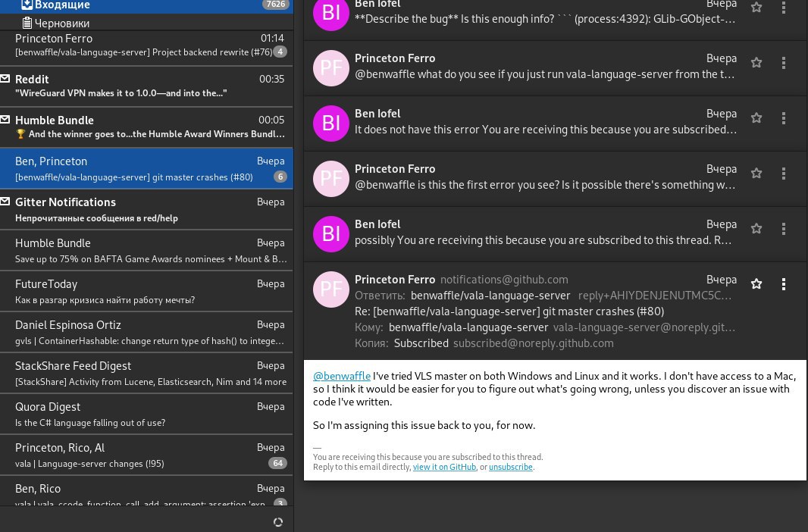This screenshot has height=532, width=808.
Task: Expand Ben Iofel's 'possibly' collapsed message
Action: pyautogui.click(x=556, y=234)
